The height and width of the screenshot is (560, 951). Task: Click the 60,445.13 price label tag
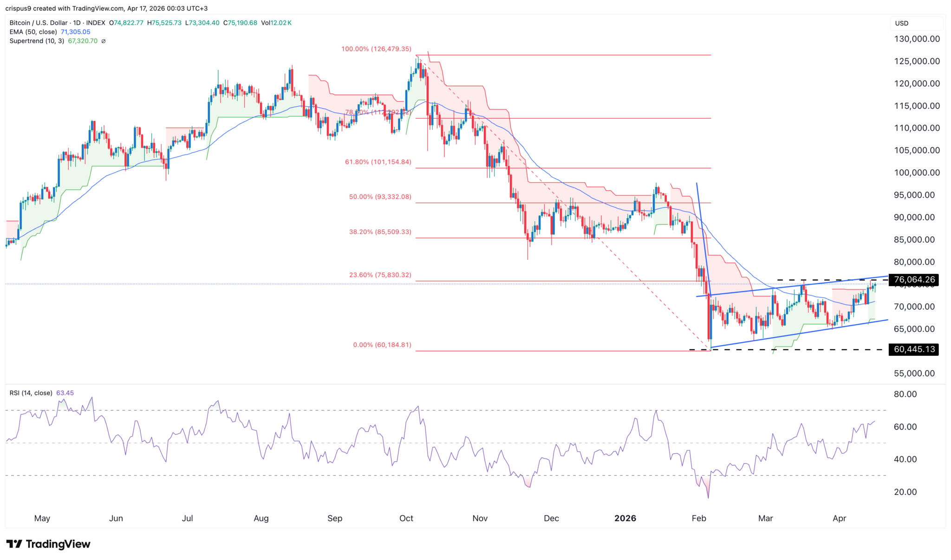(x=913, y=349)
